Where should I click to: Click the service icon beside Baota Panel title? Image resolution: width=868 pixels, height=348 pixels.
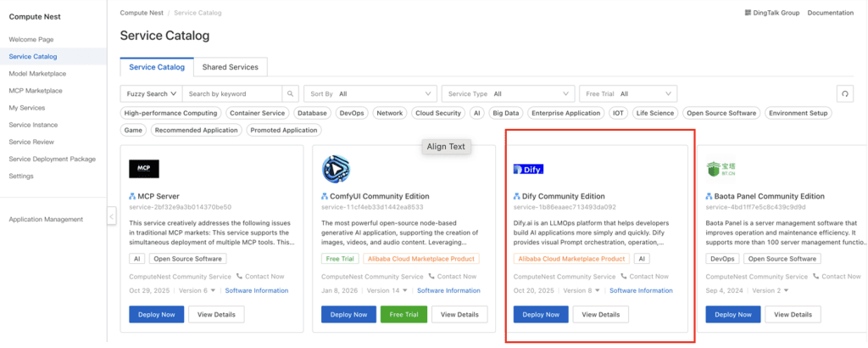[x=709, y=196]
